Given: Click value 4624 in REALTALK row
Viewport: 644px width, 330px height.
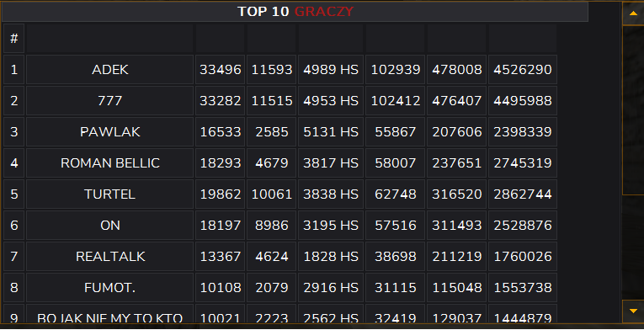Looking at the screenshot, I should coord(271,257).
